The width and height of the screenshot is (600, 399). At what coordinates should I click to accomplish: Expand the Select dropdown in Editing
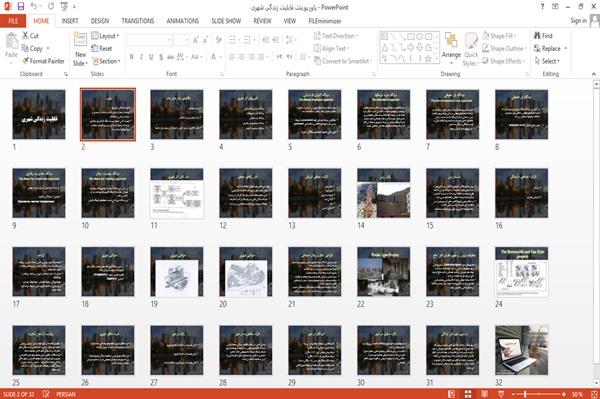547,61
